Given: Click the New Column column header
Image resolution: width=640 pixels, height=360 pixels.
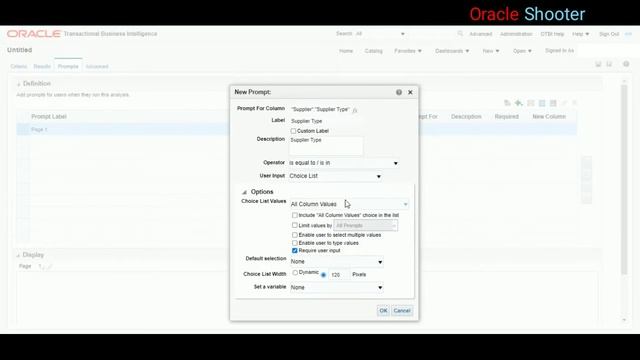Looking at the screenshot, I should (x=549, y=117).
